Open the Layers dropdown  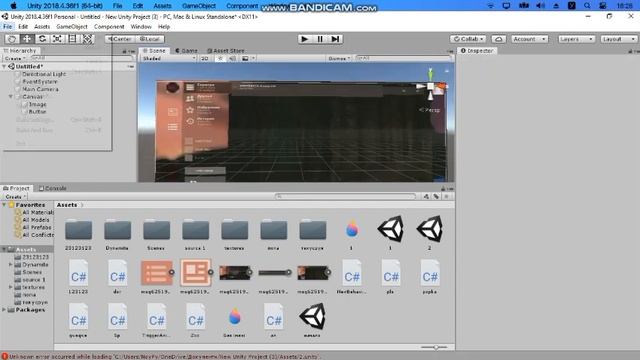pos(576,39)
